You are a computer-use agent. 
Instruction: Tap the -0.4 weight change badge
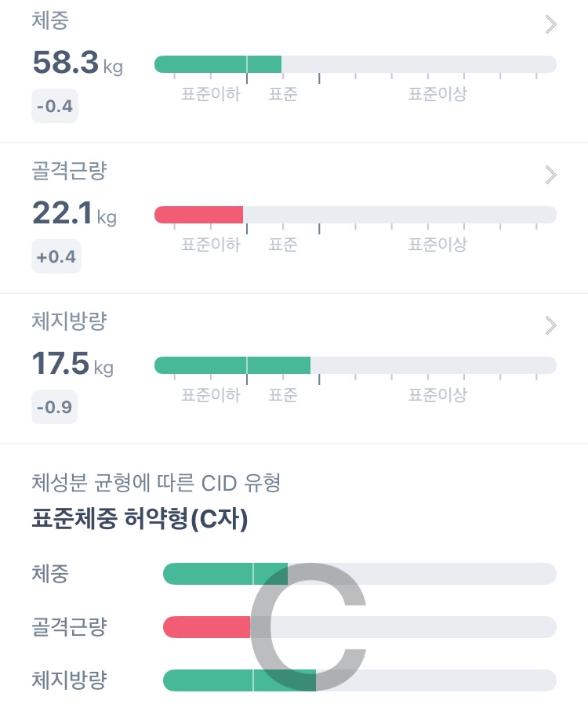pyautogui.click(x=55, y=106)
